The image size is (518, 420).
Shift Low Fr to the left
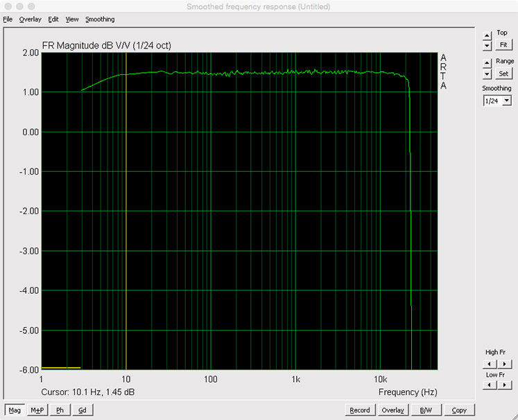(x=490, y=385)
